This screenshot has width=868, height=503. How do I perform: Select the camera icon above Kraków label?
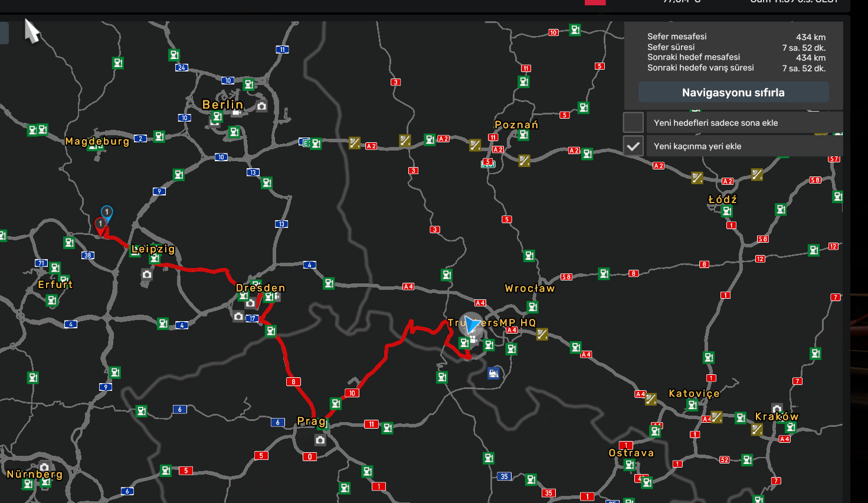(777, 408)
